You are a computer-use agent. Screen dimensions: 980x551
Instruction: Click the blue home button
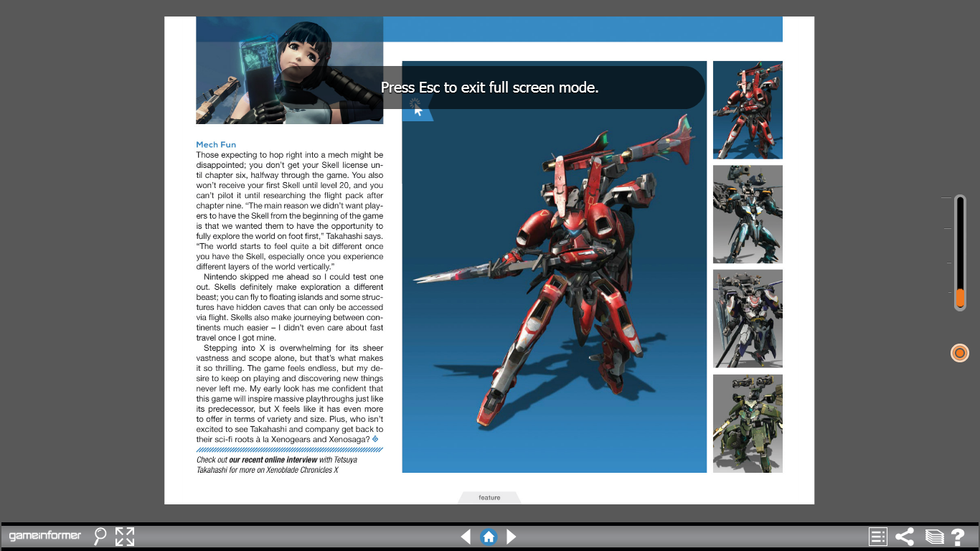[x=489, y=537]
